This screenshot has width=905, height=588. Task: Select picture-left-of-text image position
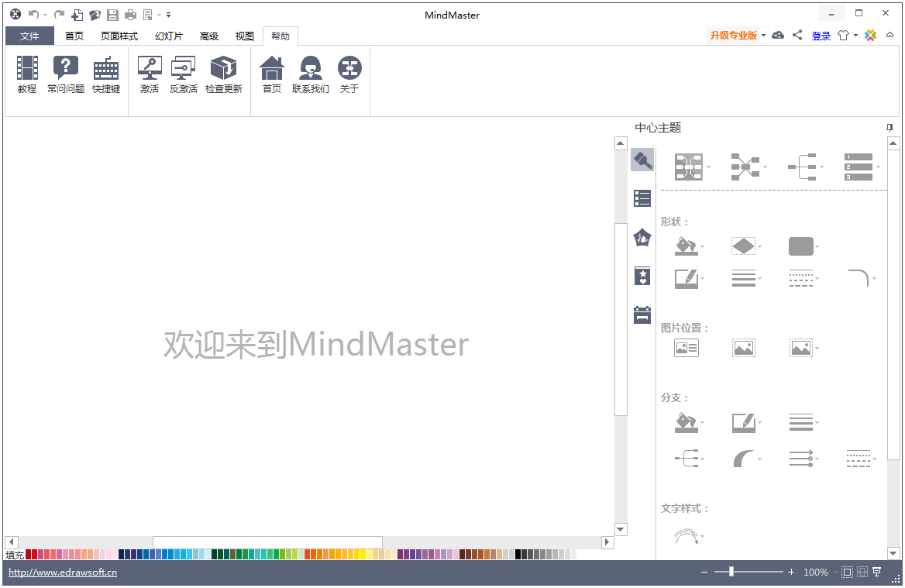(686, 348)
